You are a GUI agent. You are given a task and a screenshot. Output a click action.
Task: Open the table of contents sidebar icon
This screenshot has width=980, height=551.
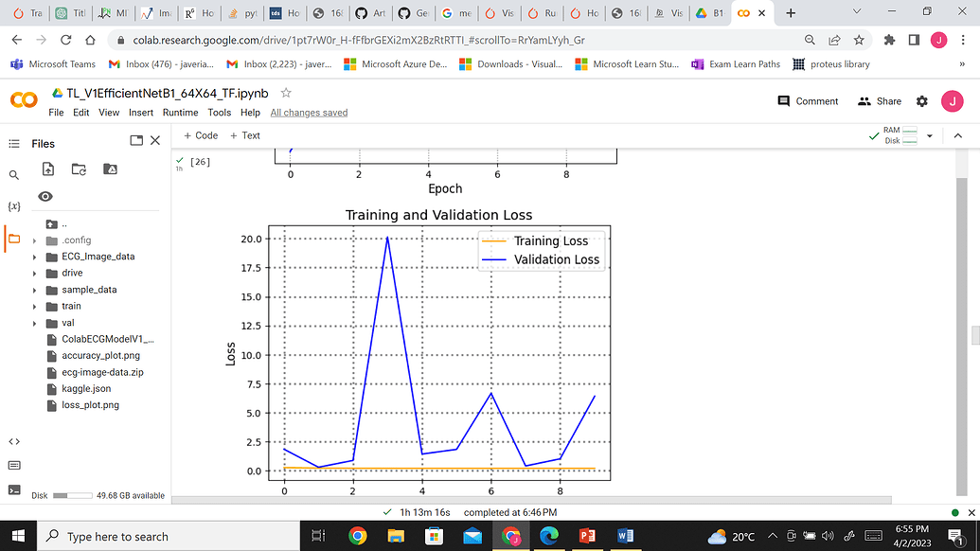coord(14,144)
